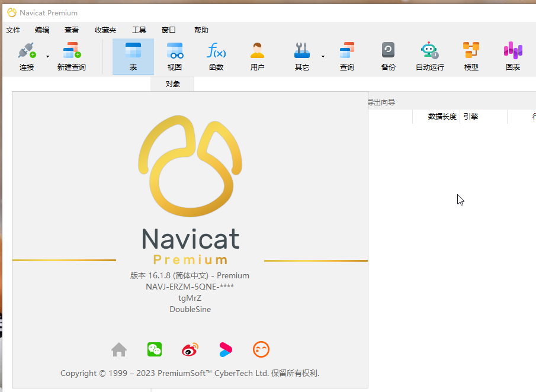Viewport: 536px width, 392px height.
Task: Open the File (文件) menu
Action: click(x=13, y=30)
